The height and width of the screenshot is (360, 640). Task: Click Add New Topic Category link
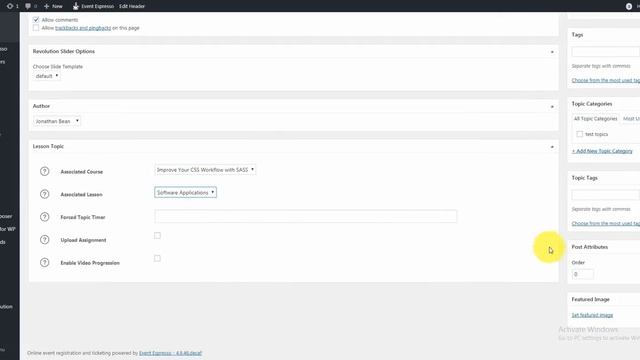602,151
